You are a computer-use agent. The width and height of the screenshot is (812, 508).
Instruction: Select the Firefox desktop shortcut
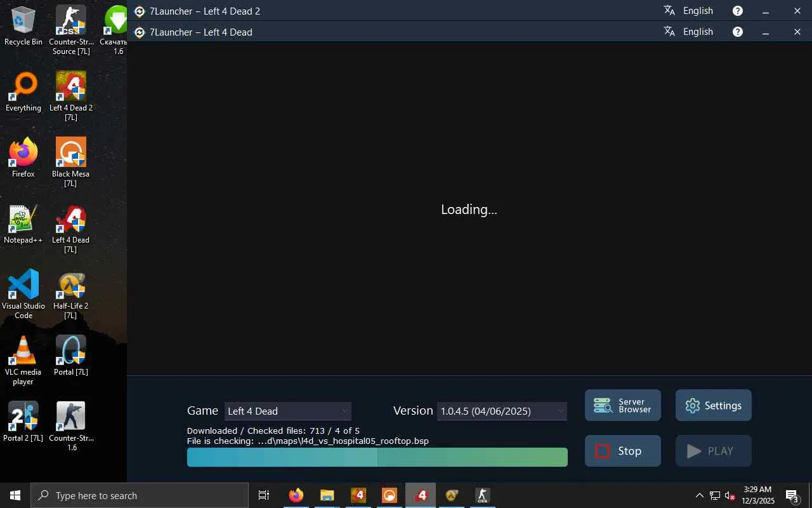coord(23,158)
